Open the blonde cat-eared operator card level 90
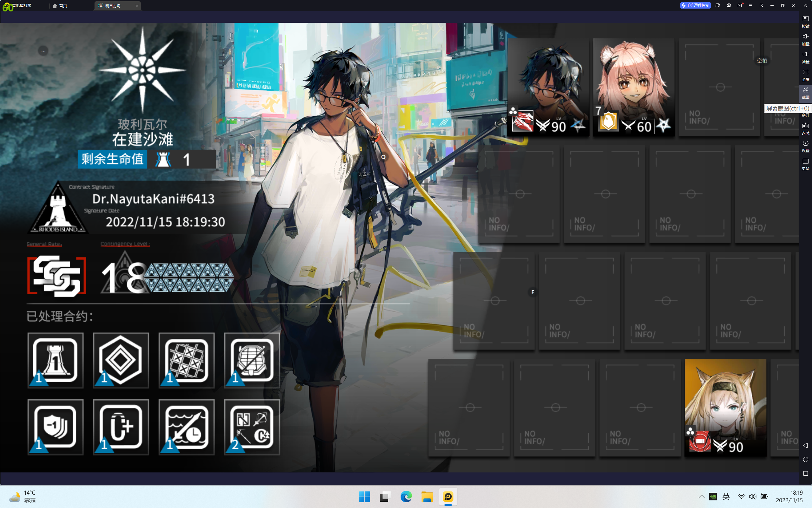 [725, 408]
